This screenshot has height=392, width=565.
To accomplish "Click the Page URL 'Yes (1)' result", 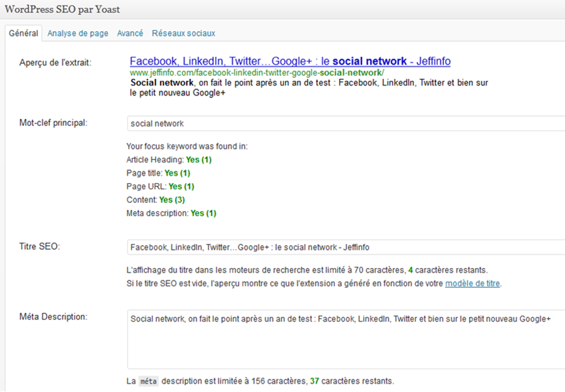I will point(181,187).
